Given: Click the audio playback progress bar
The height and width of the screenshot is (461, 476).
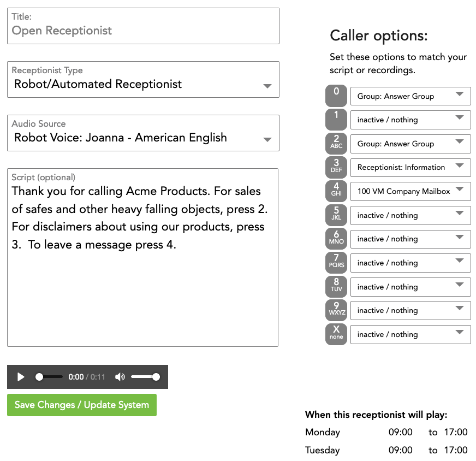Looking at the screenshot, I should (49, 377).
